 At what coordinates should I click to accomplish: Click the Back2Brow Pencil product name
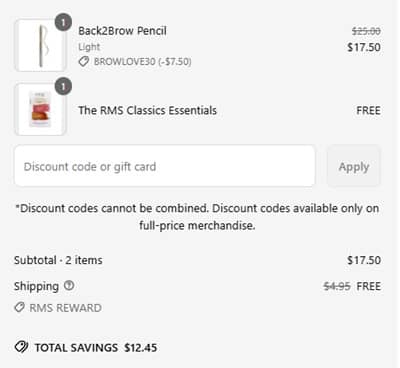(x=122, y=31)
